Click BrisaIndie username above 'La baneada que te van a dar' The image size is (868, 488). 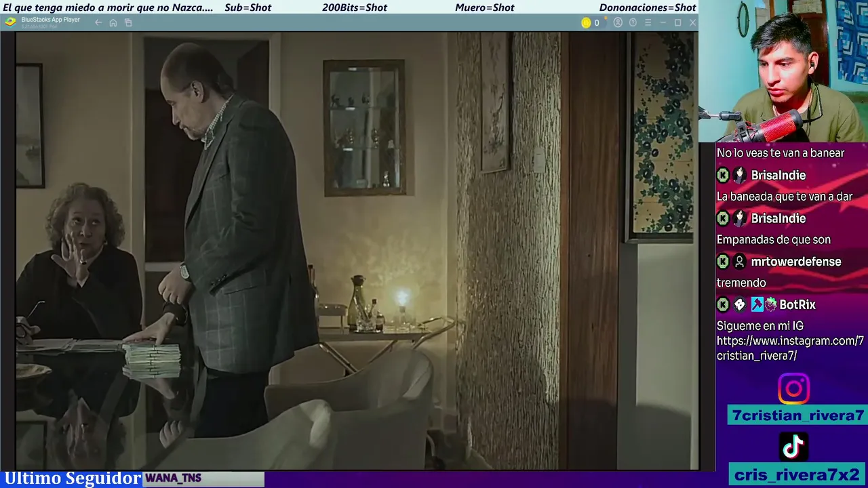coord(778,175)
